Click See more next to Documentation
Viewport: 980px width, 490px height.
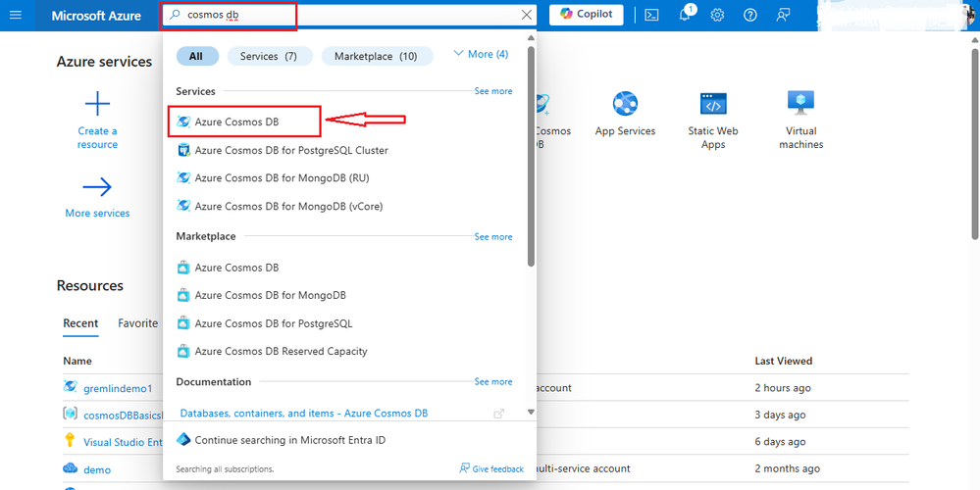pos(493,381)
